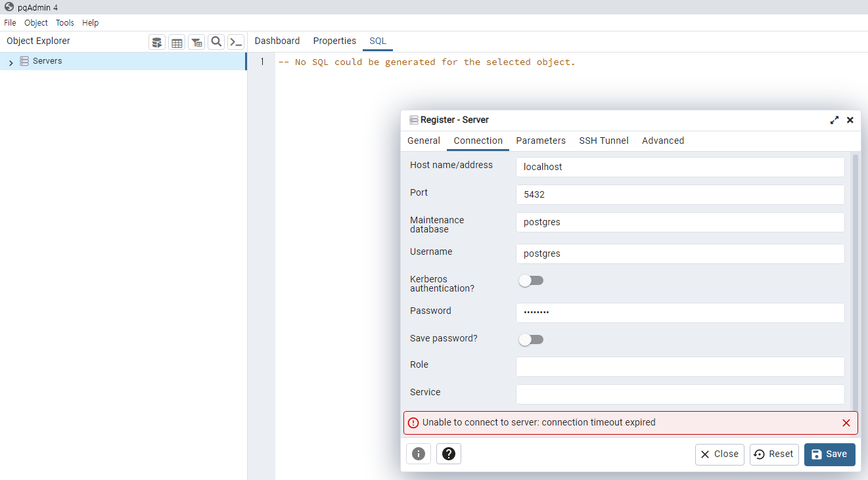Switch to the SSH Tunnel tab

point(603,141)
